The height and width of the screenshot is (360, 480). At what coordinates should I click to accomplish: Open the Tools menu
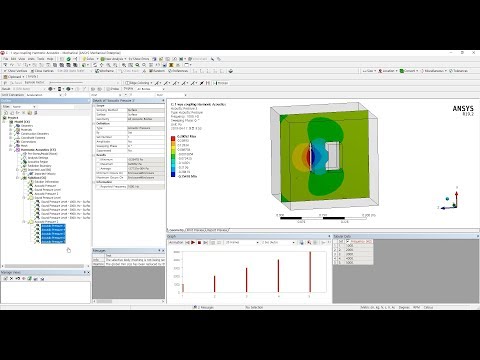pyautogui.click(x=40, y=59)
